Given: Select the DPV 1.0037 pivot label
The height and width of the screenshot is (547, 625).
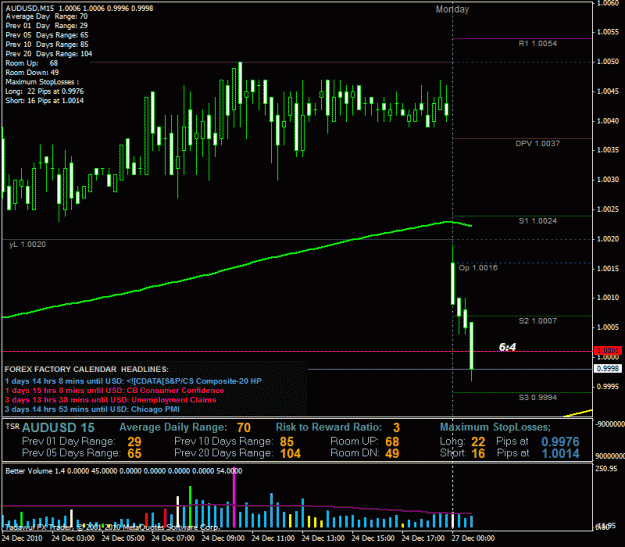Looking at the screenshot, I should [537, 144].
